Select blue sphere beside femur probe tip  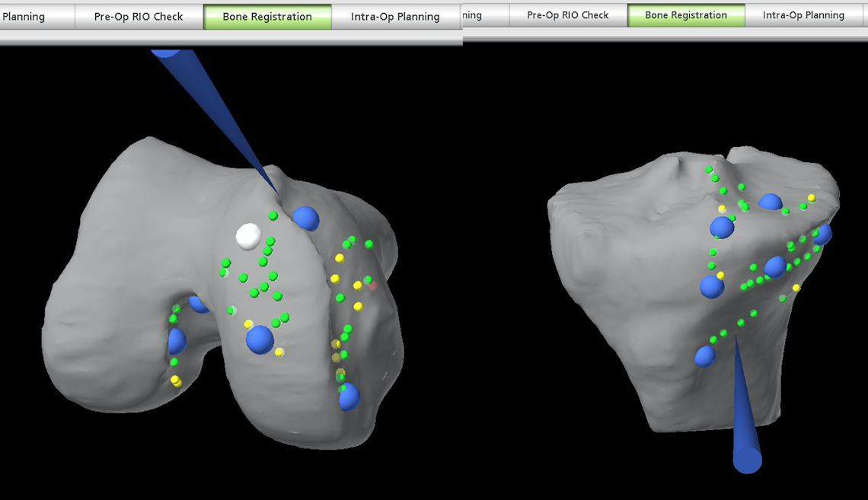point(306,218)
